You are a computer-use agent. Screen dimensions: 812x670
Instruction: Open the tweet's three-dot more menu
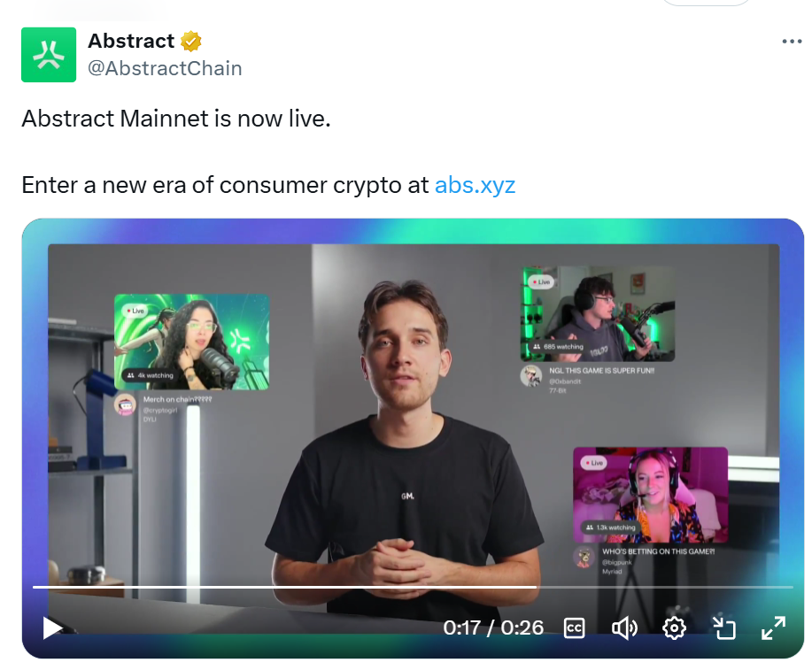[792, 42]
